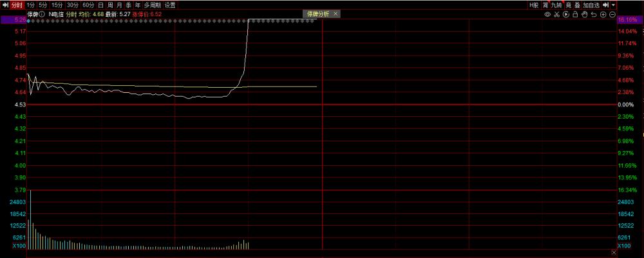644x258 pixels.
Task: Click the collapse arrow left of 分时
Action: tap(5, 5)
